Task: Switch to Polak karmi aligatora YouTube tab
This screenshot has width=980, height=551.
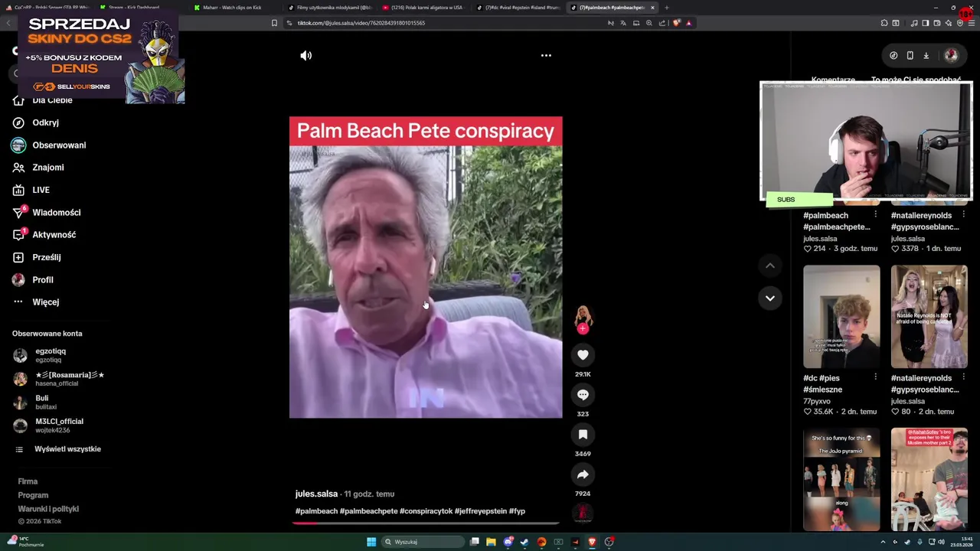Action: (422, 8)
